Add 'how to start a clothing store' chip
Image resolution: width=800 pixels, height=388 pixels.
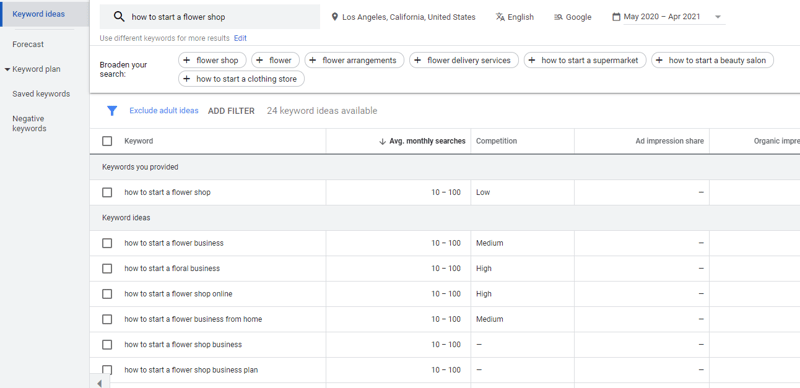coord(241,79)
